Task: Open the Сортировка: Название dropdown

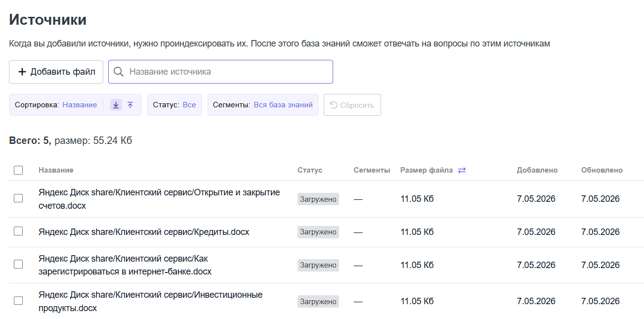Action: [56, 105]
